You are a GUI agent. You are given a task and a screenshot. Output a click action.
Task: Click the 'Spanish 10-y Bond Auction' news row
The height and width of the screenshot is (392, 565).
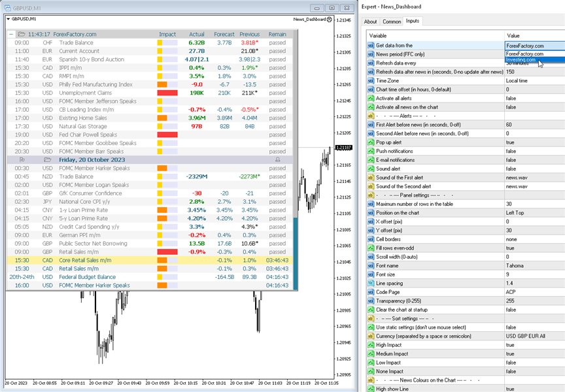pos(150,59)
